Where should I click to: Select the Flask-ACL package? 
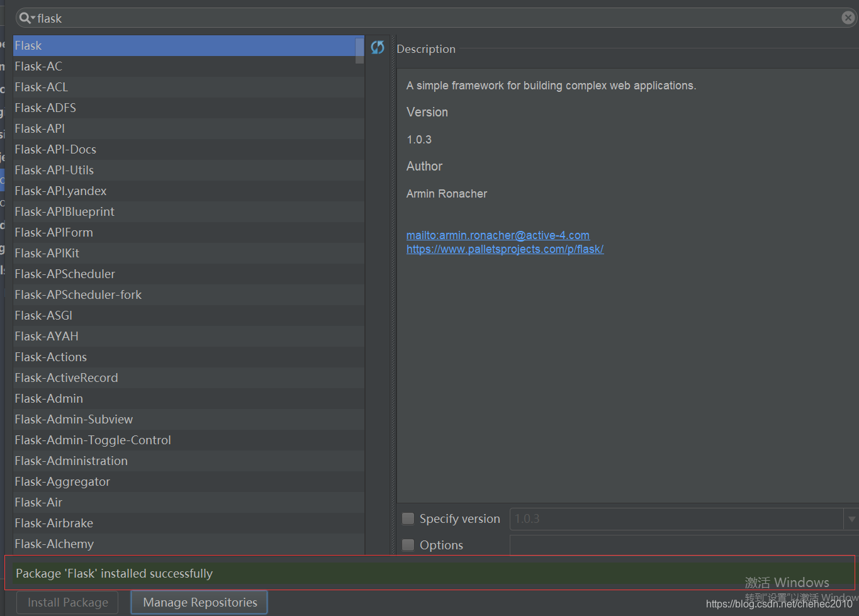(x=188, y=87)
